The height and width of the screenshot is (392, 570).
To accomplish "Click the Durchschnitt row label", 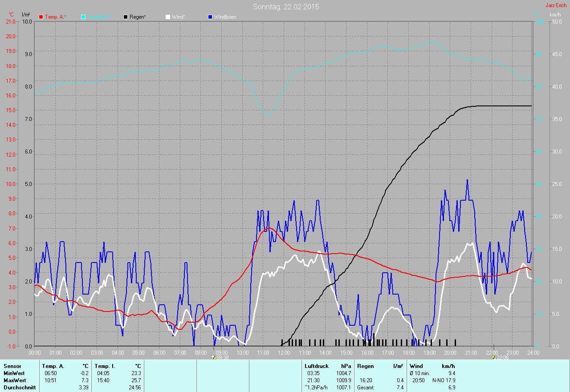I will tap(20, 388).
